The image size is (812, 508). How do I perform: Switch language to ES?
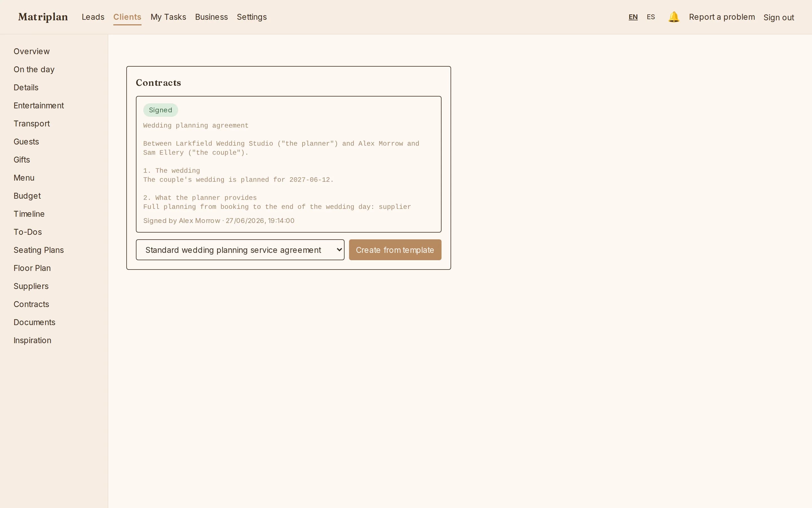click(651, 17)
